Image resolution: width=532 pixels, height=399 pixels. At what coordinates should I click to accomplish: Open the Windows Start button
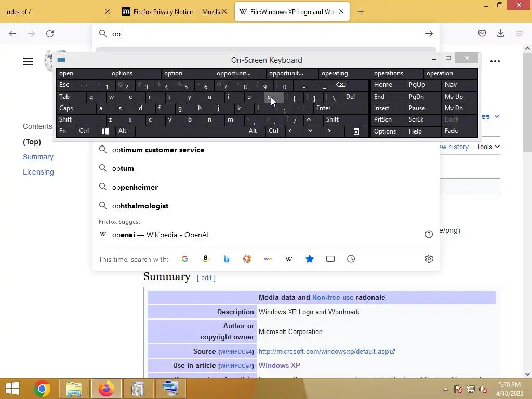[x=12, y=389]
